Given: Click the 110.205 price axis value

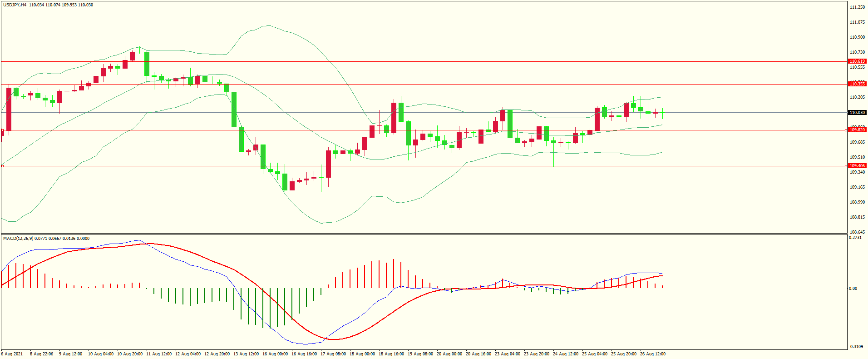Looking at the screenshot, I should tap(857, 97).
